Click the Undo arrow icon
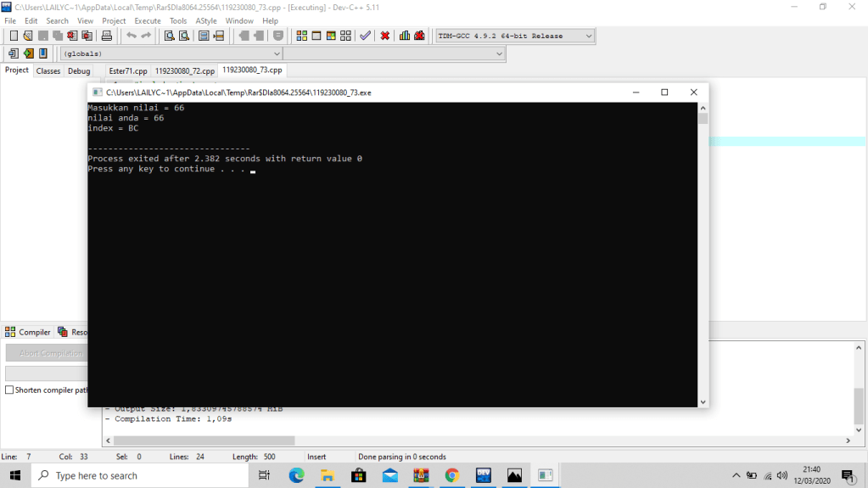The image size is (868, 488). click(x=131, y=36)
